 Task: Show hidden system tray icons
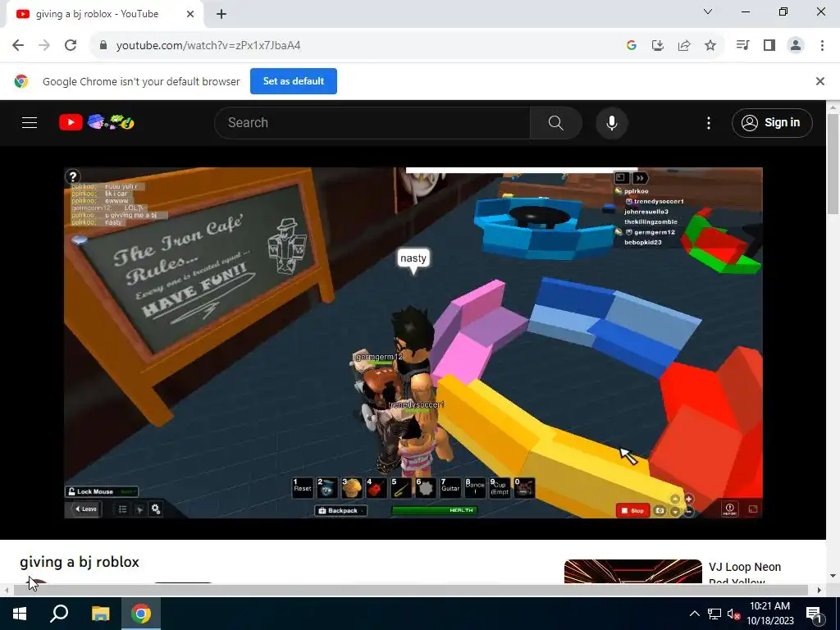694,614
